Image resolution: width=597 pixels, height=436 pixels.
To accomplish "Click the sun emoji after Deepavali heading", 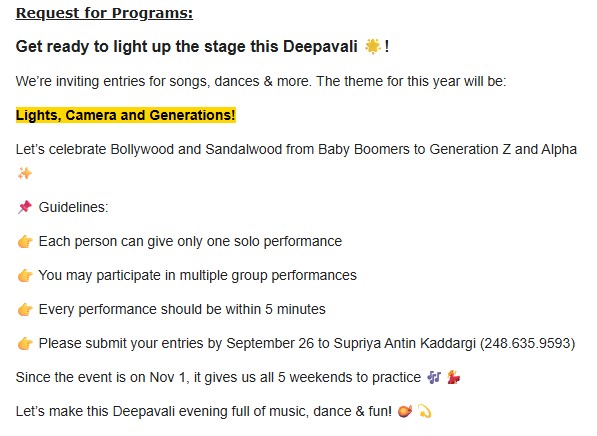I will pyautogui.click(x=372, y=46).
